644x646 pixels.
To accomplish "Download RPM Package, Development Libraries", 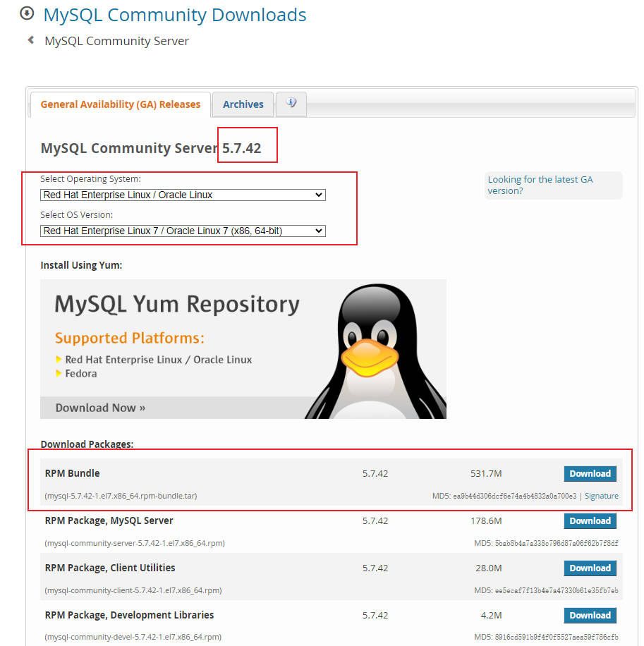I will click(x=590, y=615).
